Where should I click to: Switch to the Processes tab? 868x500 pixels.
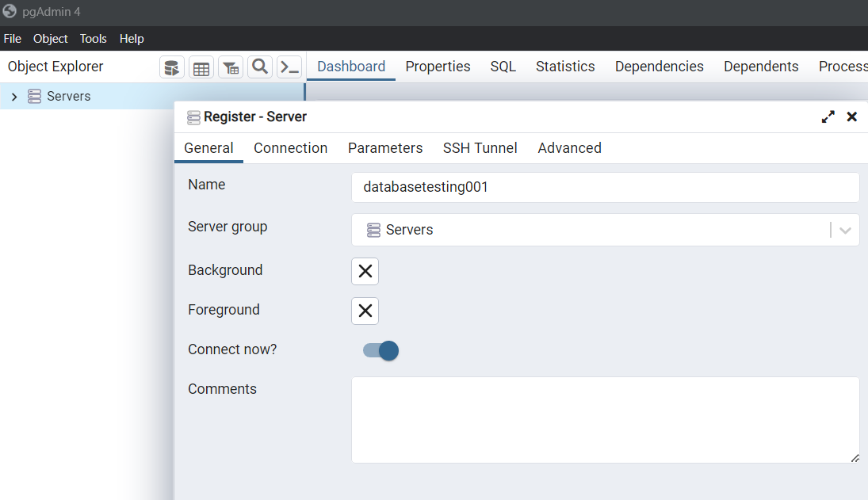point(843,67)
